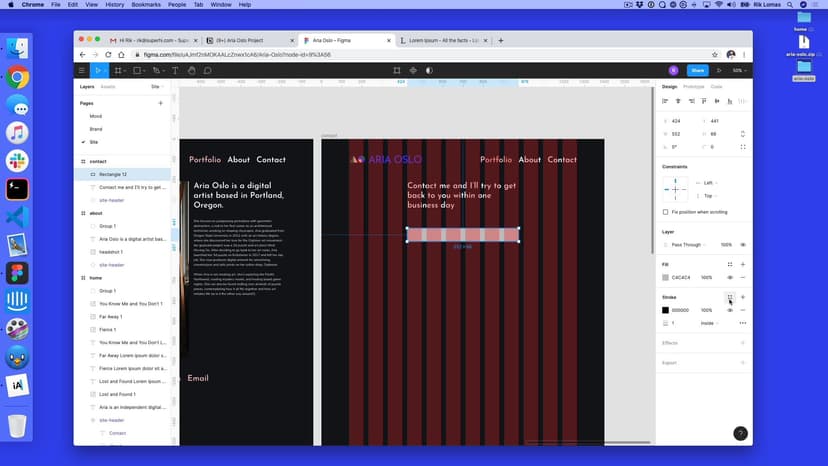This screenshot has height=466, width=828.
Task: Switch to the Prototype tab
Action: pyautogui.click(x=693, y=87)
